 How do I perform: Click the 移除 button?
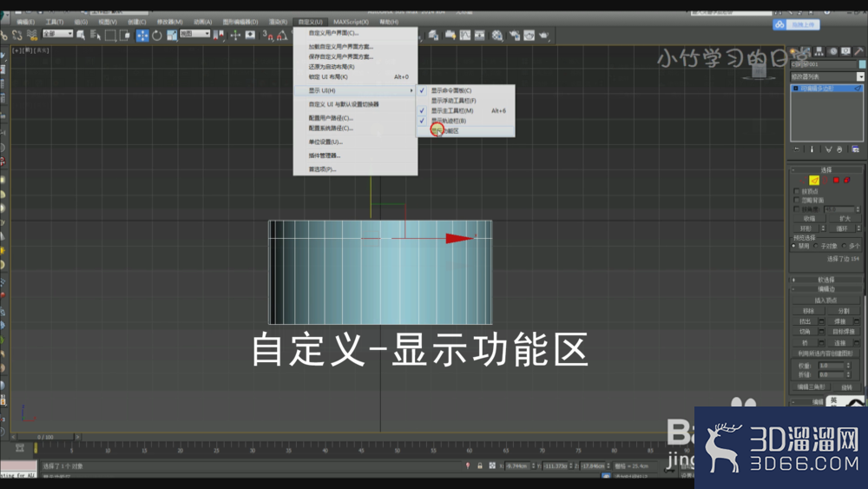click(x=809, y=311)
